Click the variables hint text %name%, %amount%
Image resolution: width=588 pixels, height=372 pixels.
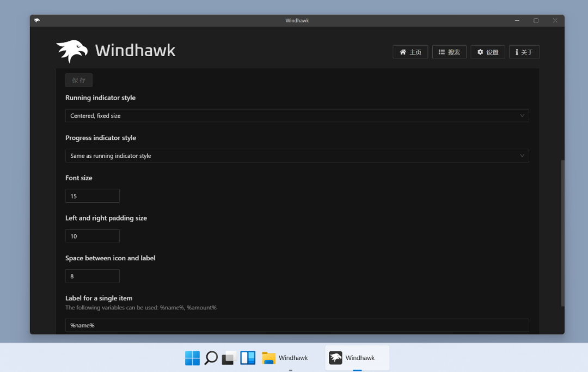point(141,308)
